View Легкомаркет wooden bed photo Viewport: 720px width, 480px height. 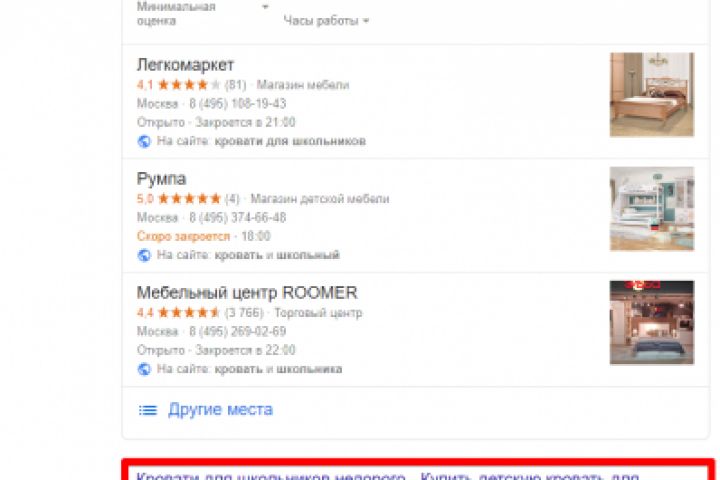pos(652,95)
